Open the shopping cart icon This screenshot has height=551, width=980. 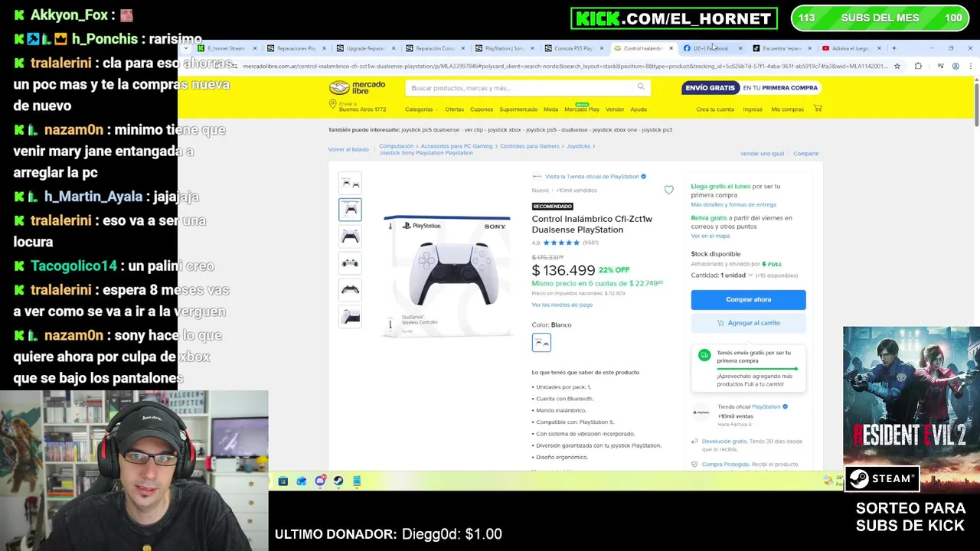[818, 108]
